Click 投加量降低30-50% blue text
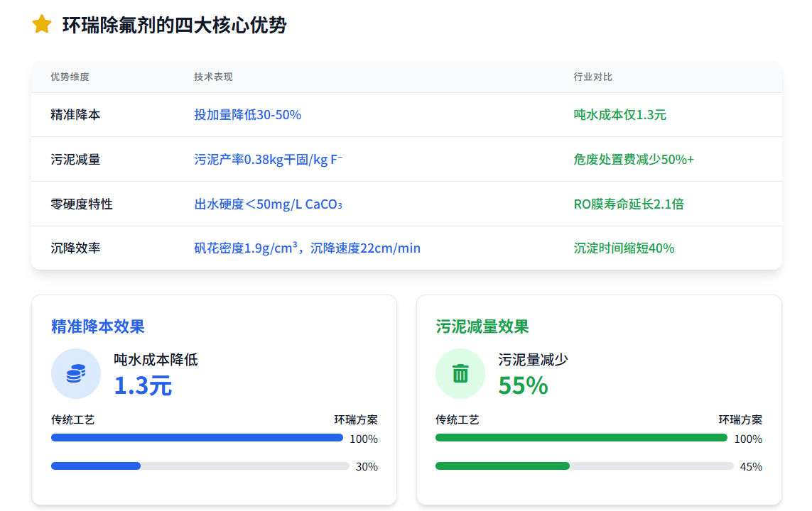 (247, 114)
